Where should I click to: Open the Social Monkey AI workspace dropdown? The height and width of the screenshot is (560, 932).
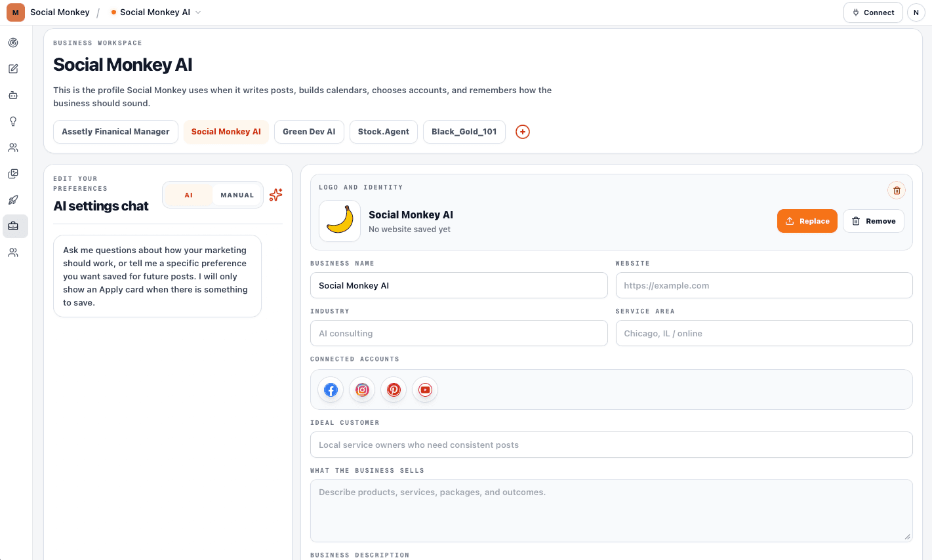[x=156, y=12]
